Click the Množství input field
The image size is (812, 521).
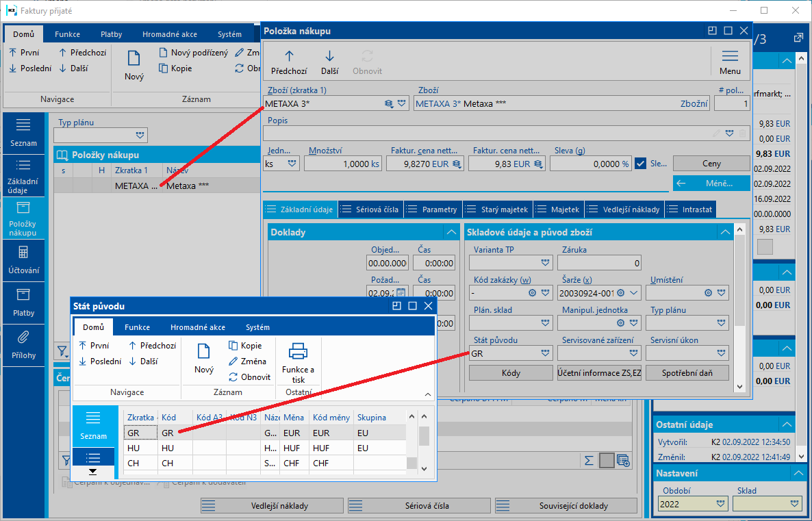pos(342,164)
